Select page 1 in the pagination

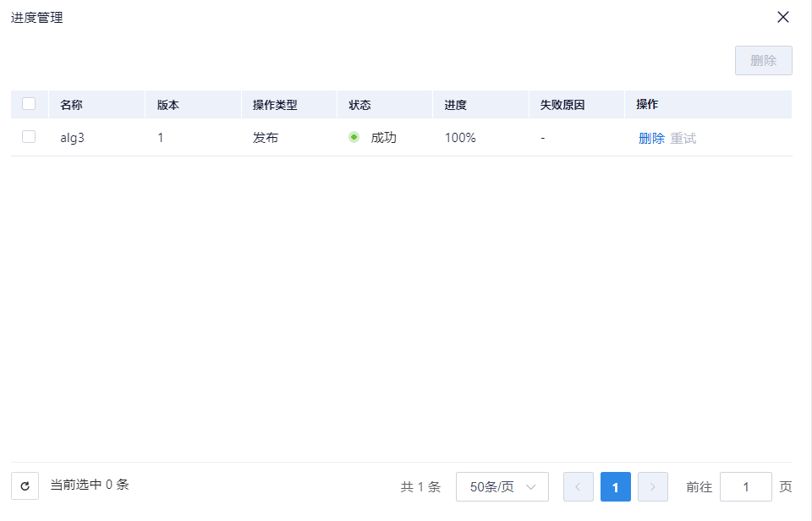[615, 486]
